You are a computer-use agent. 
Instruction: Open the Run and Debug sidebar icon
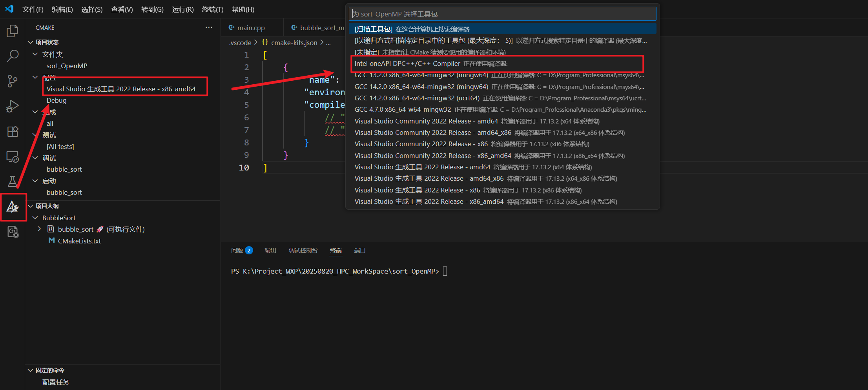pyautogui.click(x=13, y=106)
